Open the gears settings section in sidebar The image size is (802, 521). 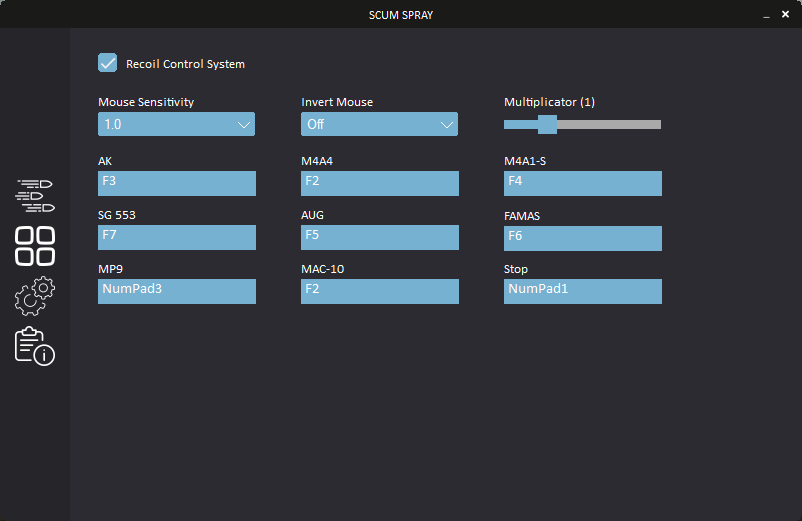(35, 296)
